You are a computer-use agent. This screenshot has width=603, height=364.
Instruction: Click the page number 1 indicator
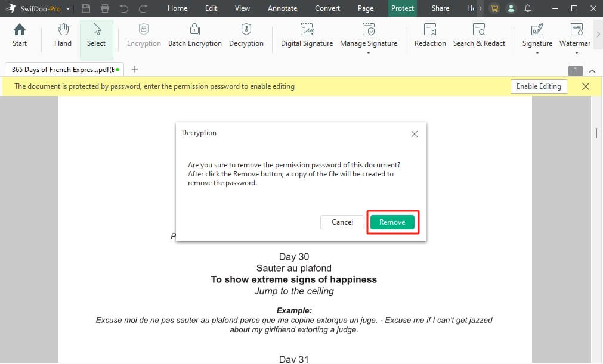pos(576,70)
